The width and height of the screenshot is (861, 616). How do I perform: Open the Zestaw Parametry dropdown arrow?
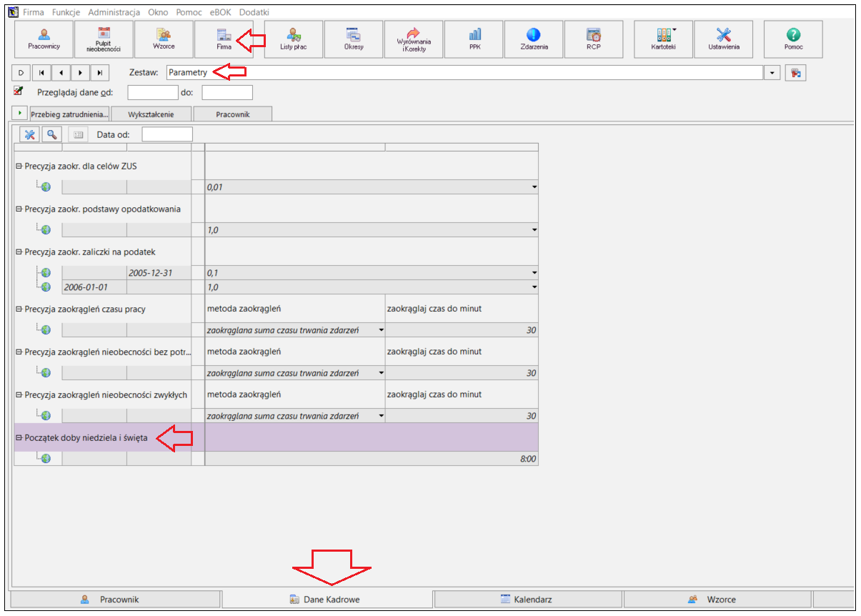[x=772, y=73]
